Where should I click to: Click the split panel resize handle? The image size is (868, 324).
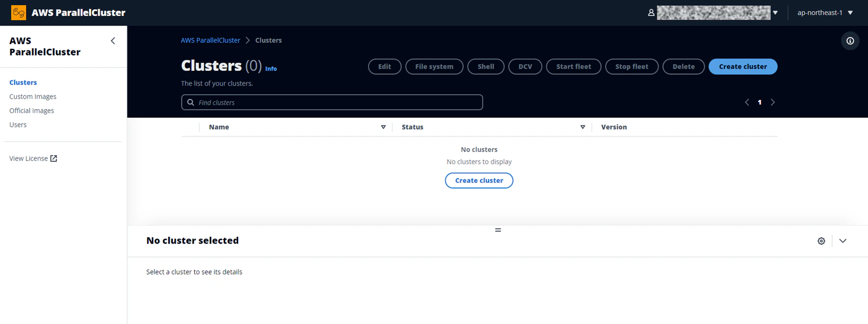point(498,230)
